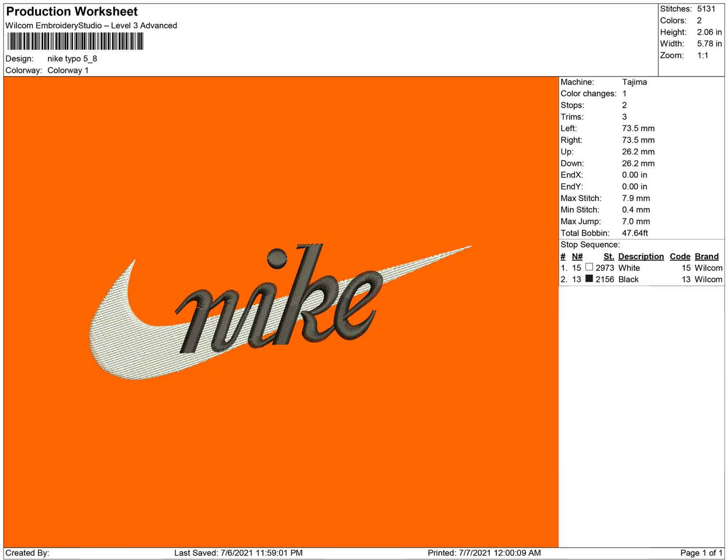Click the "Code" column header
The width and height of the screenshot is (728, 560).
(x=680, y=256)
